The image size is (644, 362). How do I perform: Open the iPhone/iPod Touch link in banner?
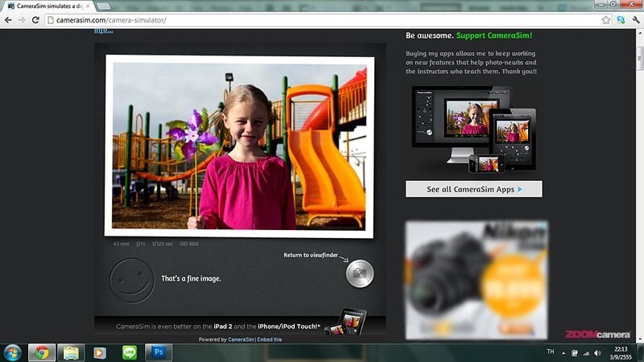click(x=289, y=327)
